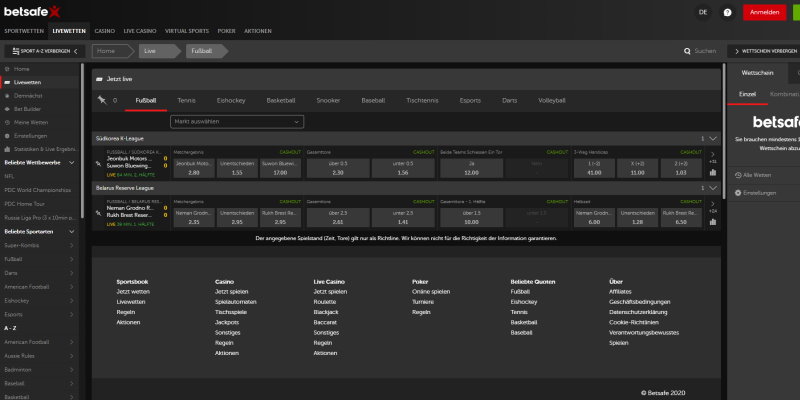Click the Jetzt live ticket icon
Screen dimensions: 800x400
coord(99,80)
